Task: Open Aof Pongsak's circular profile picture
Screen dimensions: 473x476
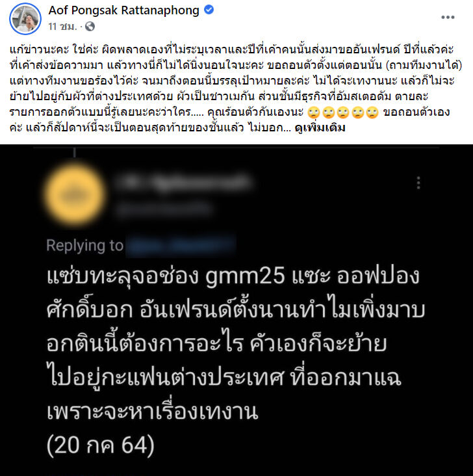Action: (x=25, y=19)
